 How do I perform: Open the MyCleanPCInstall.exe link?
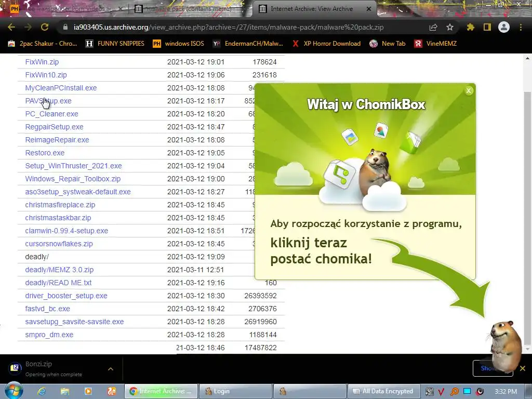pyautogui.click(x=61, y=88)
